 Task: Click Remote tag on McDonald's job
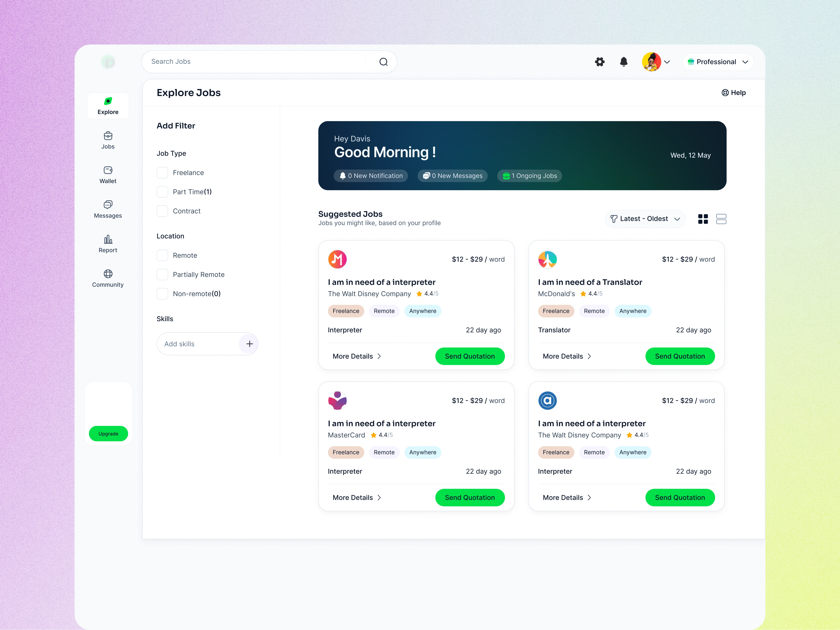pyautogui.click(x=594, y=311)
